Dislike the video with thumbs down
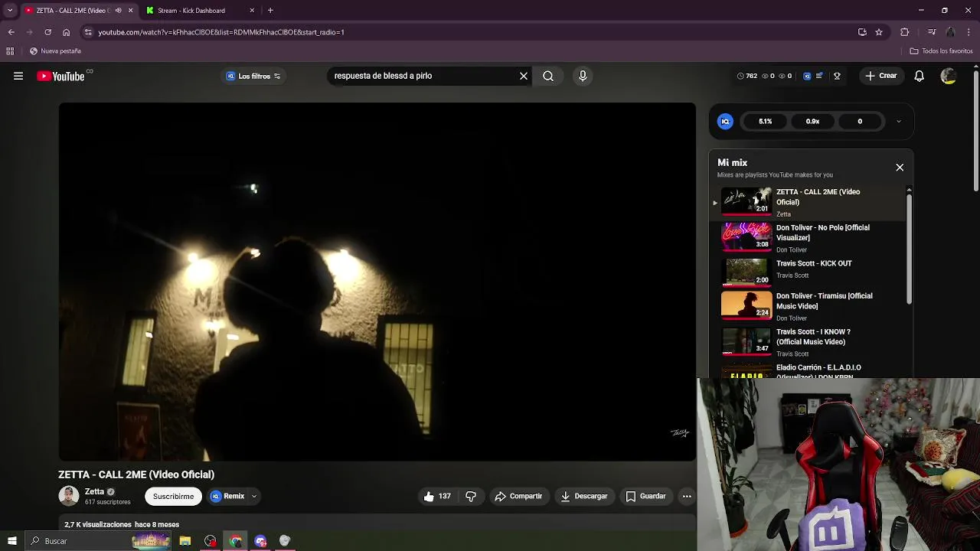980x551 pixels. 471,496
